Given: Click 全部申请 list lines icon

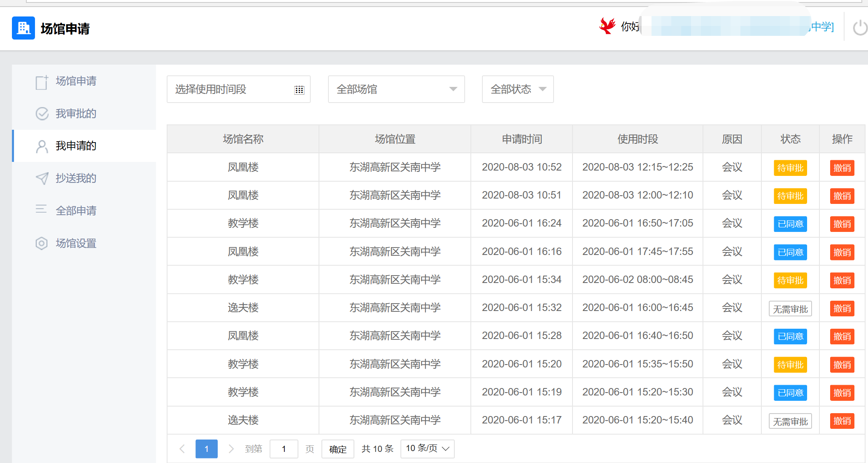Looking at the screenshot, I should (41, 209).
